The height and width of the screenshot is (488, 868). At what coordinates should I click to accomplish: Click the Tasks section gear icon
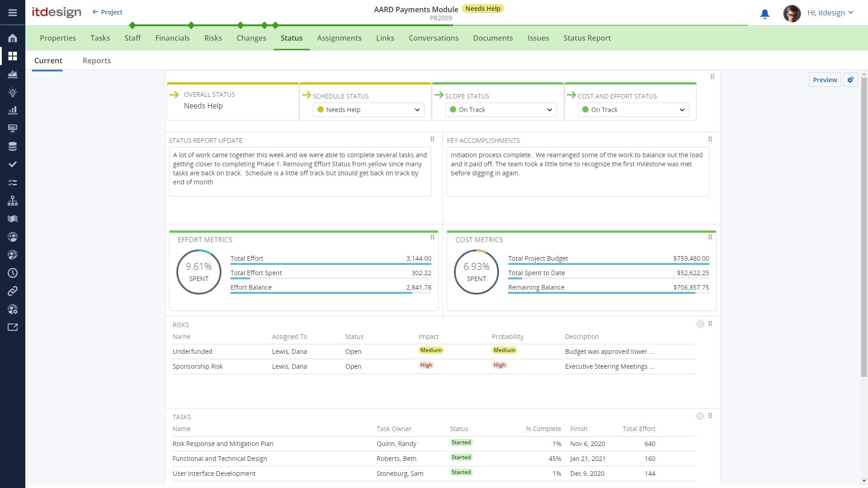click(x=700, y=416)
